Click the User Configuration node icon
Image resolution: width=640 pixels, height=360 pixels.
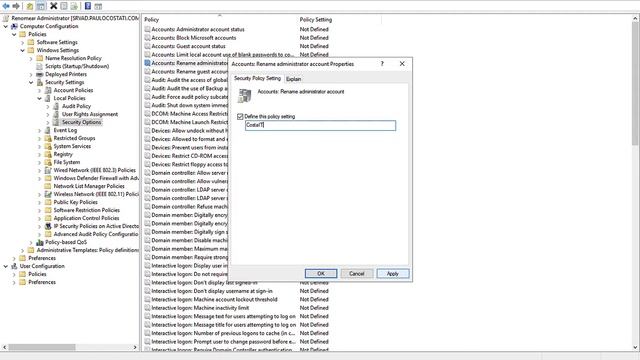14,266
